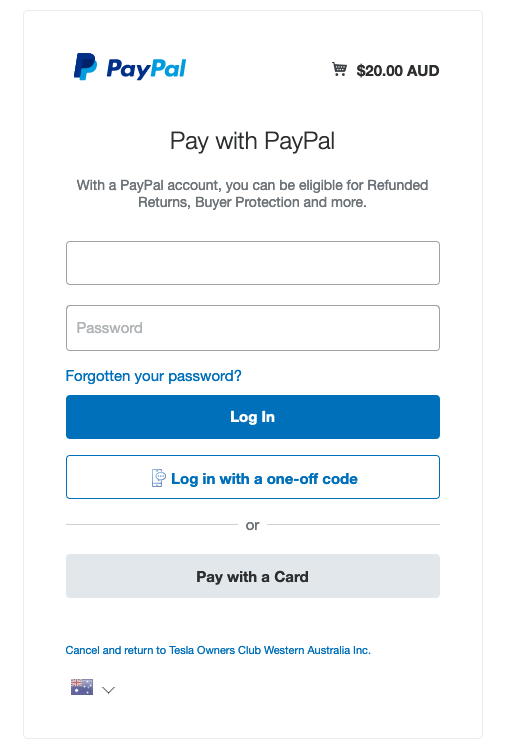Screen dimensions: 512x748
Task: Choose Log in with a one-off code
Action: coord(253,477)
